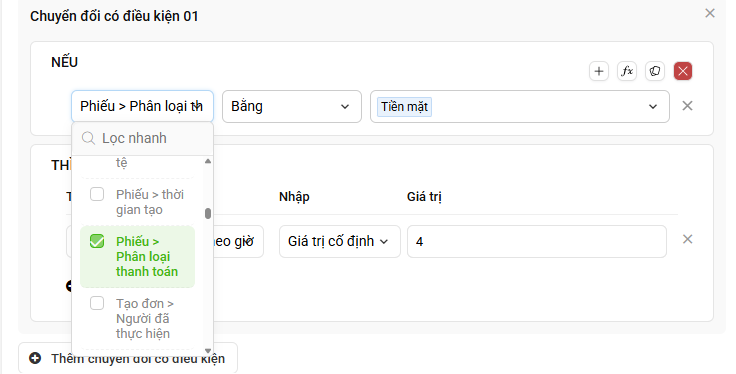Select Tạo đơn > Người đã thực hiện text

[145, 319]
